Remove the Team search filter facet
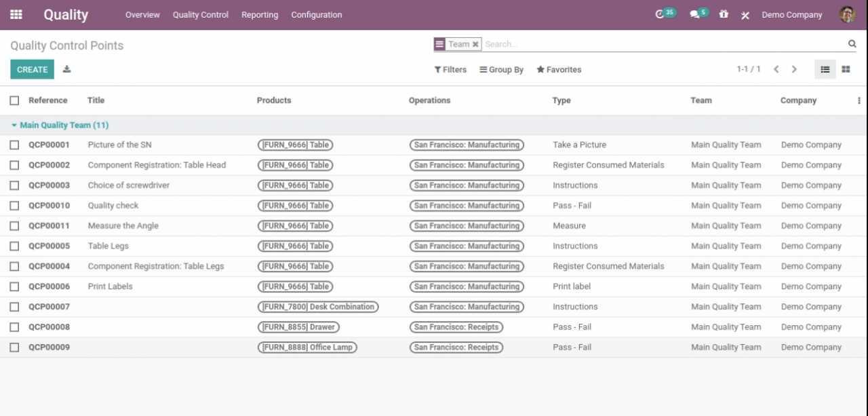This screenshot has height=416, width=868. 475,43
